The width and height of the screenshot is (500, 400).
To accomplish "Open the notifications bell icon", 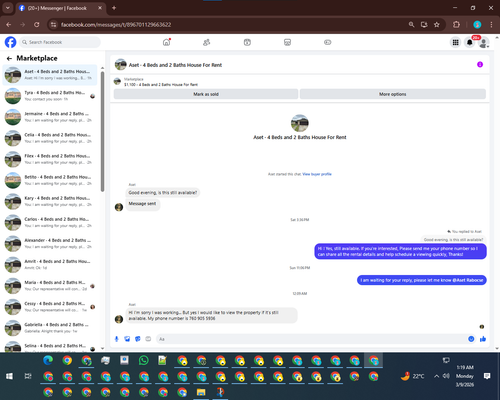I will [x=470, y=42].
